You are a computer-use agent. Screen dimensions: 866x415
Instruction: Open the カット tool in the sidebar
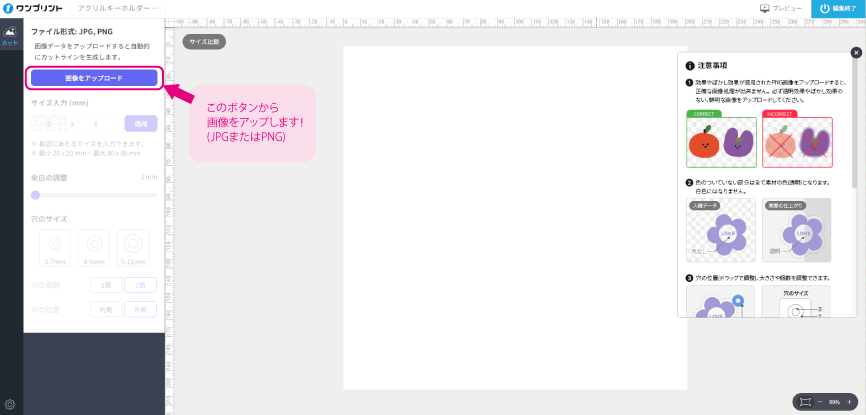(x=10, y=36)
